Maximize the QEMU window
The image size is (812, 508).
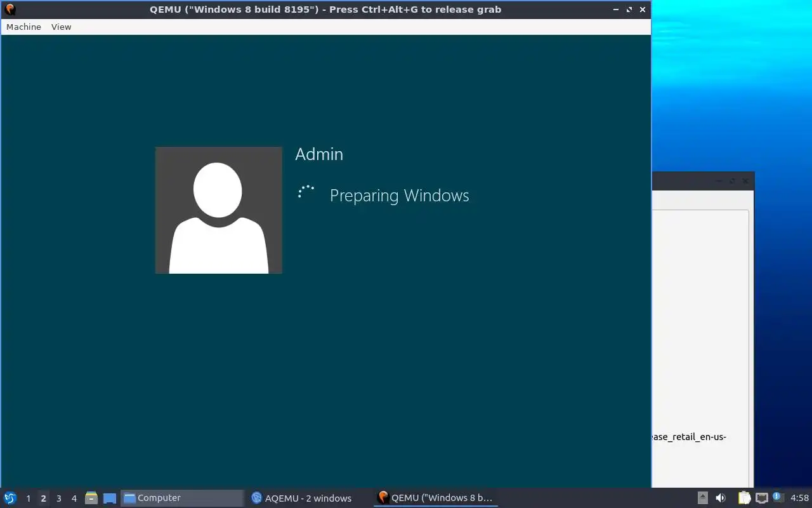click(x=629, y=10)
